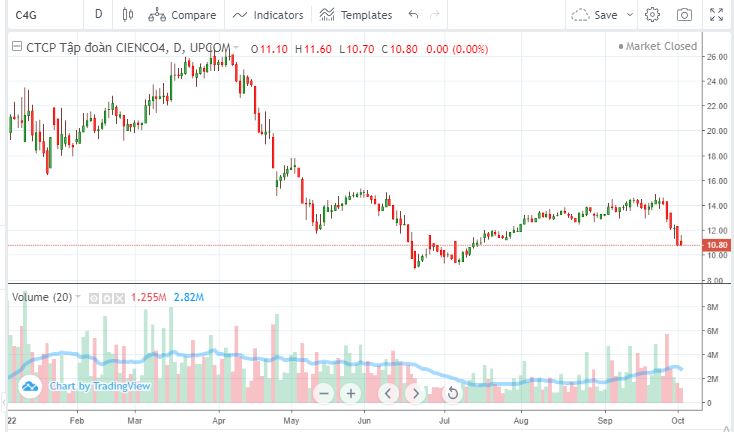Expand the Save dropdown arrow
Screen dimensions: 734x432
(629, 15)
